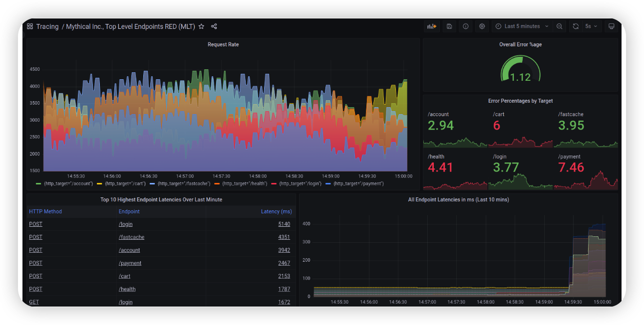Click the /payment 7.46 stat tile
The height and width of the screenshot is (325, 644).
point(586,170)
